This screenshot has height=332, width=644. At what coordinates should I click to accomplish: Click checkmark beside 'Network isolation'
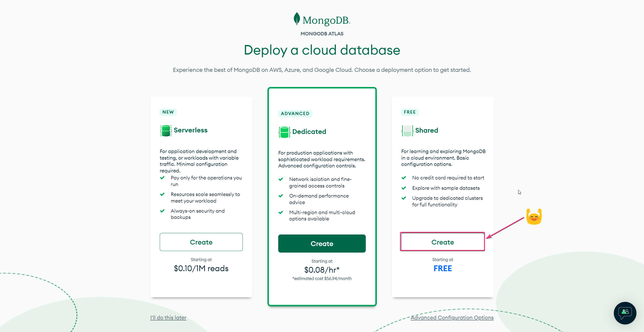coord(281,179)
